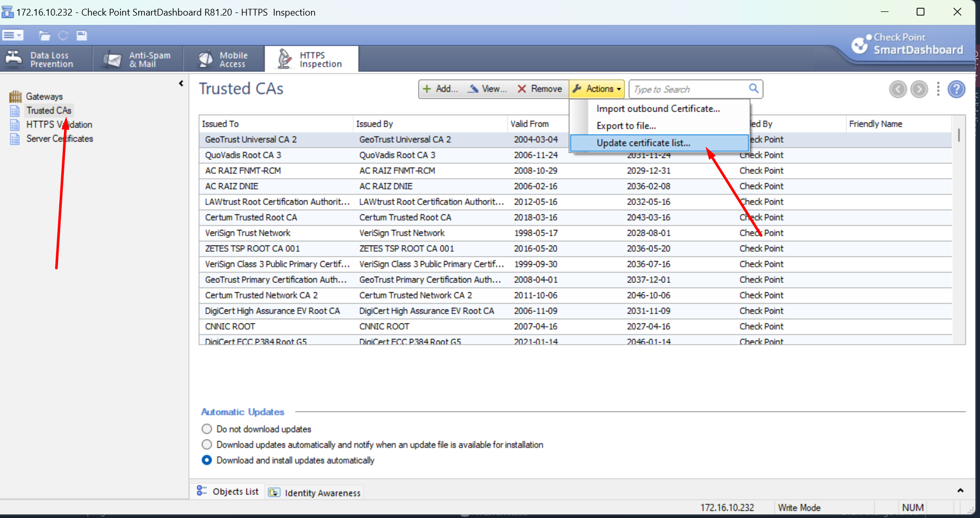
Task: Open the Mobile Access section
Action: tap(224, 59)
